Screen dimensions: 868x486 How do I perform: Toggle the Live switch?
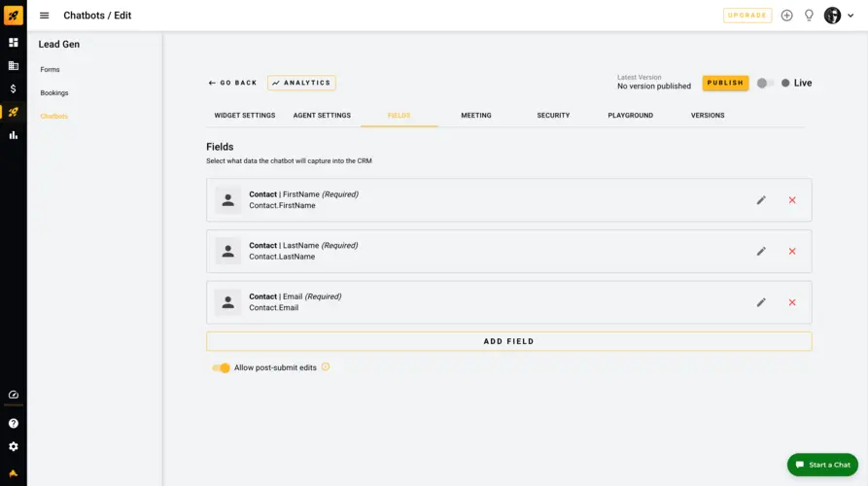765,83
